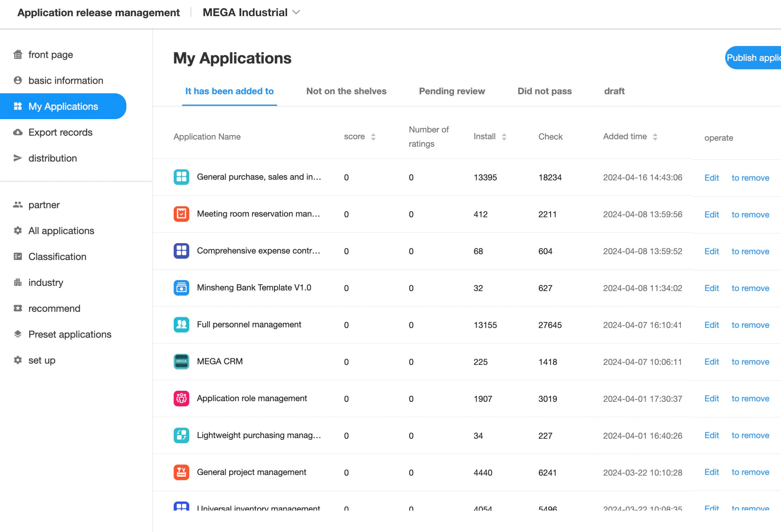Open the Pending review tab
The width and height of the screenshot is (781, 532).
[x=452, y=91]
